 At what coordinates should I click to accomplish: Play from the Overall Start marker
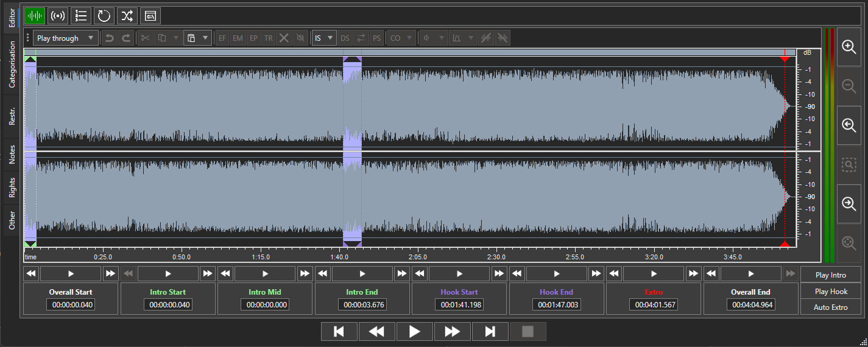click(x=71, y=274)
